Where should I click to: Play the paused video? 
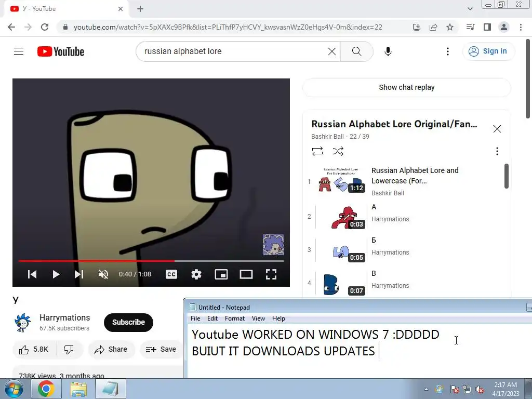[56, 274]
